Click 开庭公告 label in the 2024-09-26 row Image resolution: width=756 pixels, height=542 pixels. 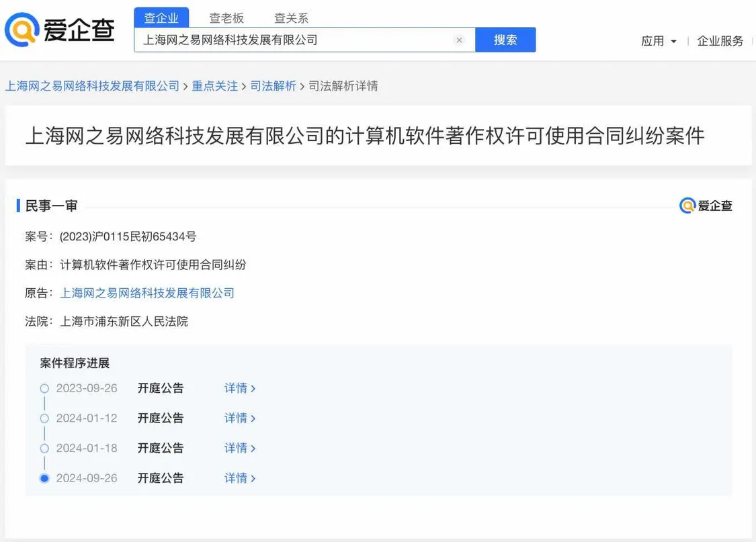[161, 478]
